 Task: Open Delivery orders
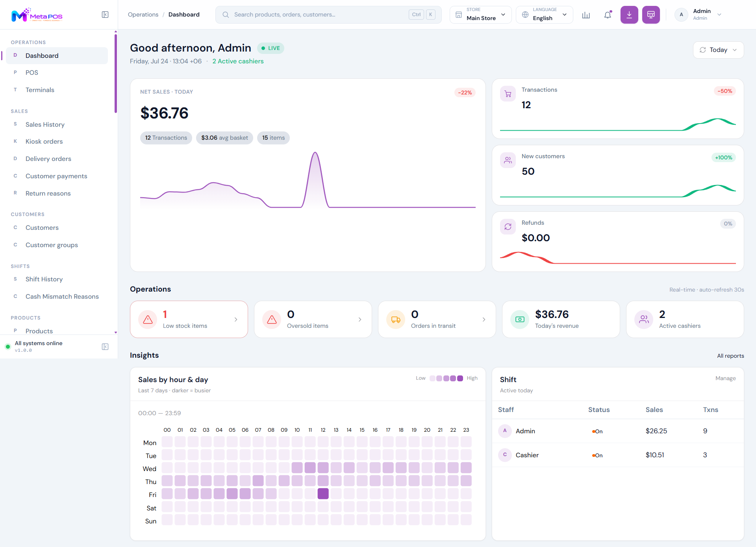pos(57,159)
